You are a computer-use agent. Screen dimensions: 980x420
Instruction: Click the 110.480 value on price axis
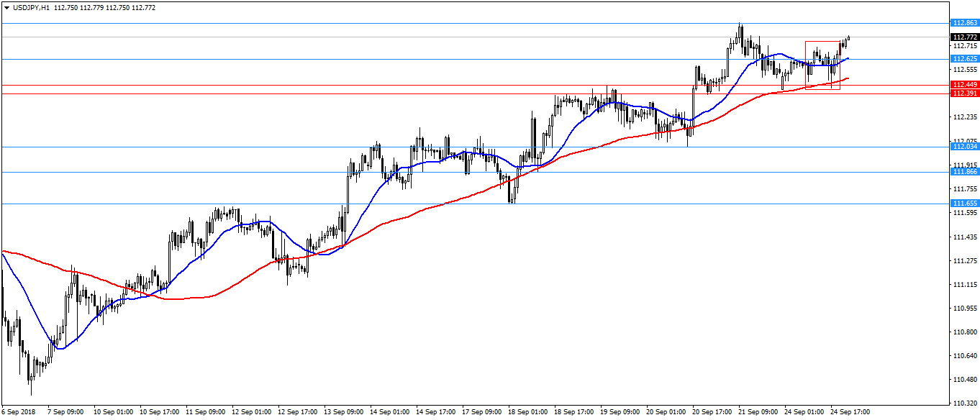click(965, 380)
